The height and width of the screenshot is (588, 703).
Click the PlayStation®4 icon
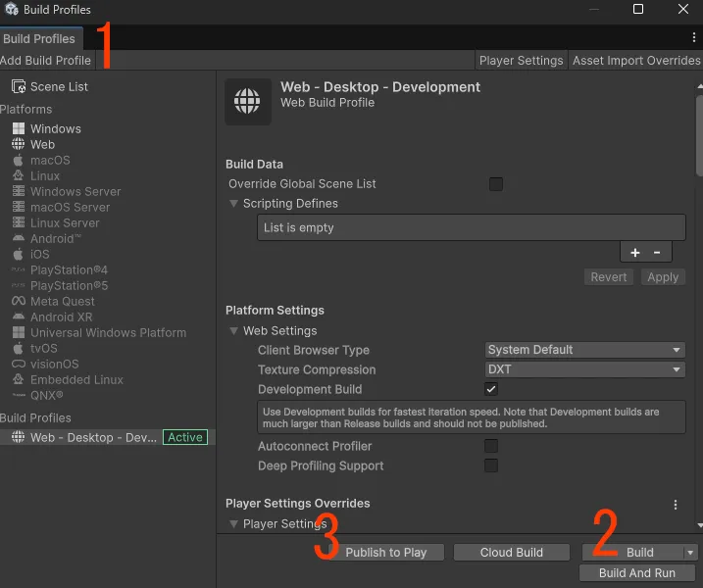[19, 269]
